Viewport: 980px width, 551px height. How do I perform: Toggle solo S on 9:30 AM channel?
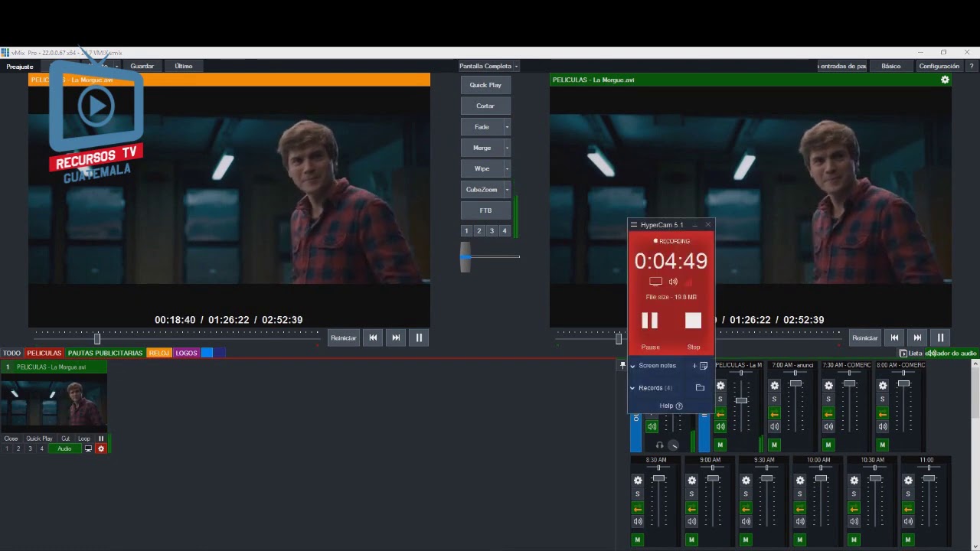[746, 494]
